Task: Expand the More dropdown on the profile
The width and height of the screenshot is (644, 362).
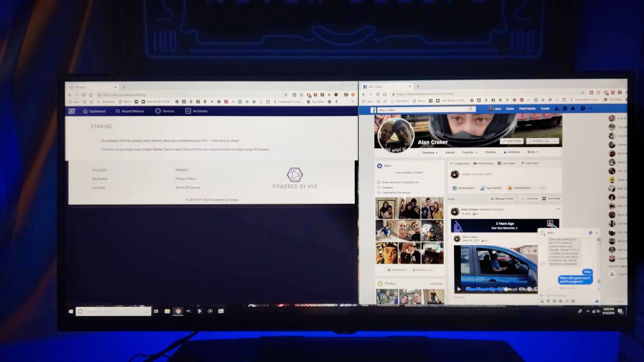Action: 532,152
